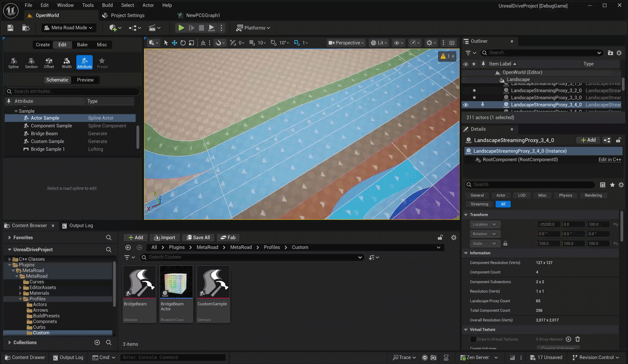The width and height of the screenshot is (628, 364).
Task: Search icon in Favorites row
Action: (x=109, y=237)
